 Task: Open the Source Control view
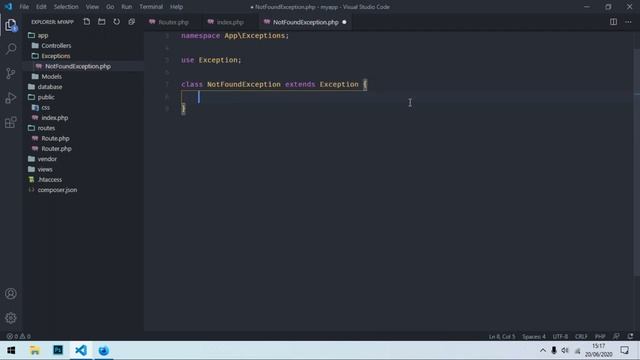[x=11, y=73]
